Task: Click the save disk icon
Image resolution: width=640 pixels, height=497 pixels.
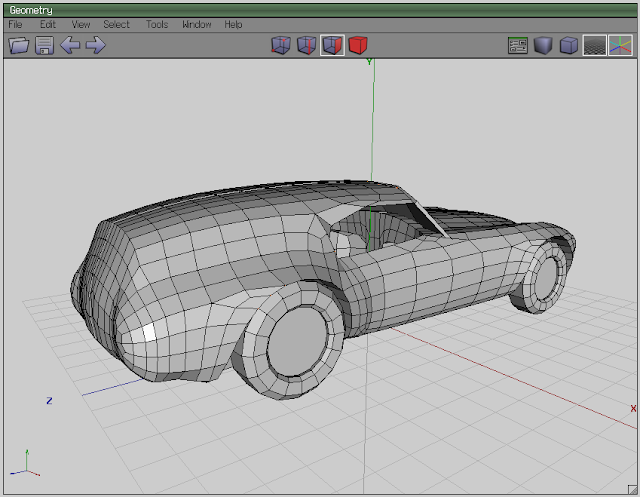Action: [x=44, y=45]
